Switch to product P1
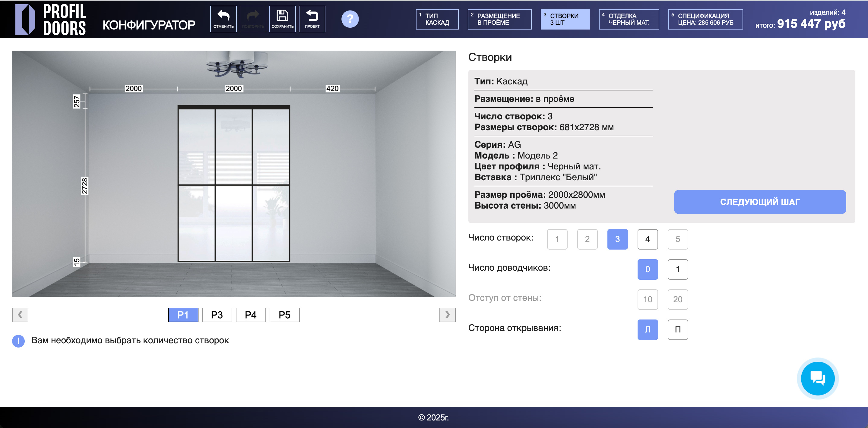This screenshot has width=868, height=428. coord(183,315)
